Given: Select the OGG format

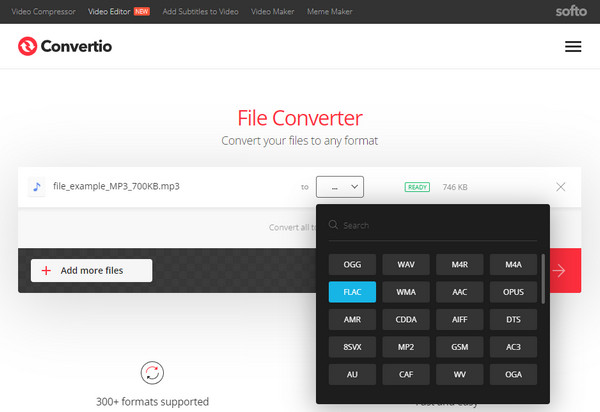Looking at the screenshot, I should 352,264.
